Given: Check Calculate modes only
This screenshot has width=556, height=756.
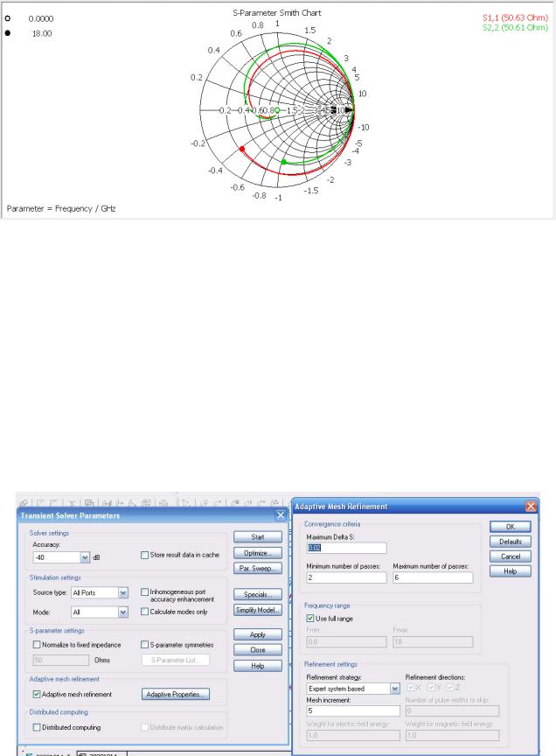Looking at the screenshot, I should point(144,612).
